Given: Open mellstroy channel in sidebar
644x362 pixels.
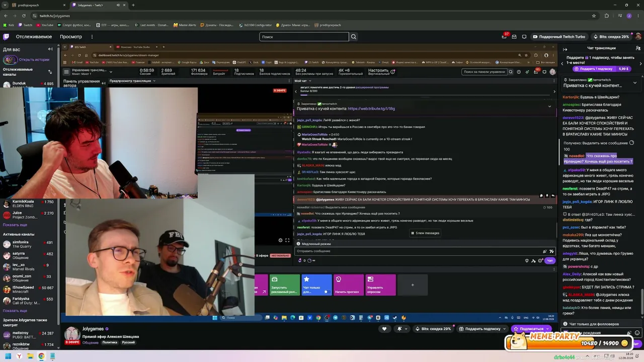Looking at the screenshot, I should tap(29, 335).
